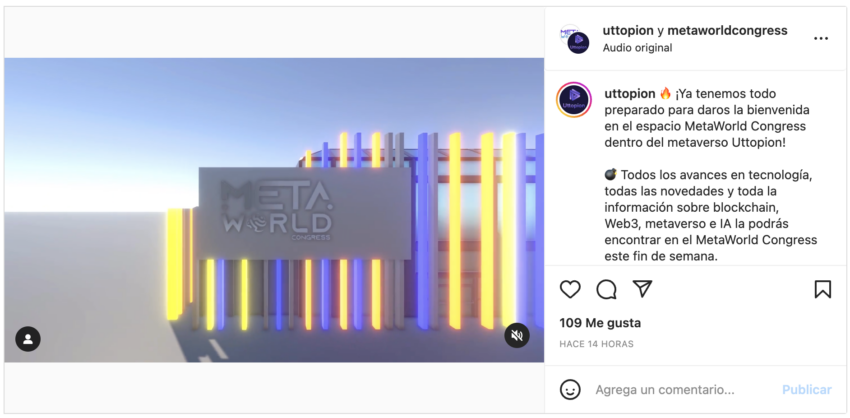Open the uttopion profile from the header
This screenshot has width=850, height=418.
pyautogui.click(x=628, y=31)
